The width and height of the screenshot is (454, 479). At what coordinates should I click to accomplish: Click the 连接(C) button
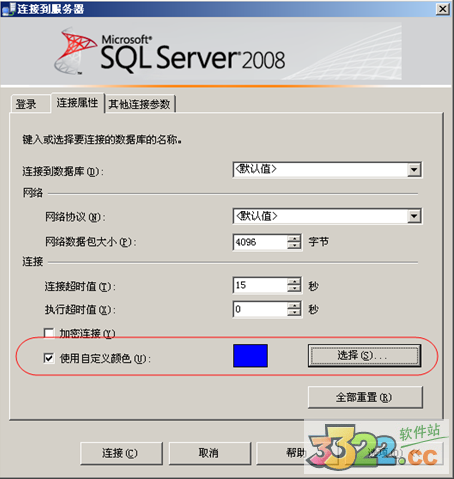coord(121,453)
